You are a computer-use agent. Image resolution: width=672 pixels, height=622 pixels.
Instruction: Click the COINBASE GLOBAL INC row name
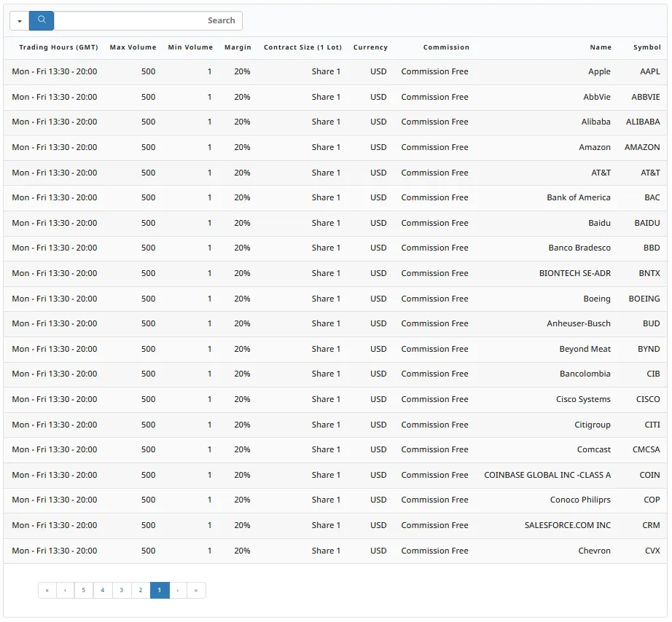[547, 475]
